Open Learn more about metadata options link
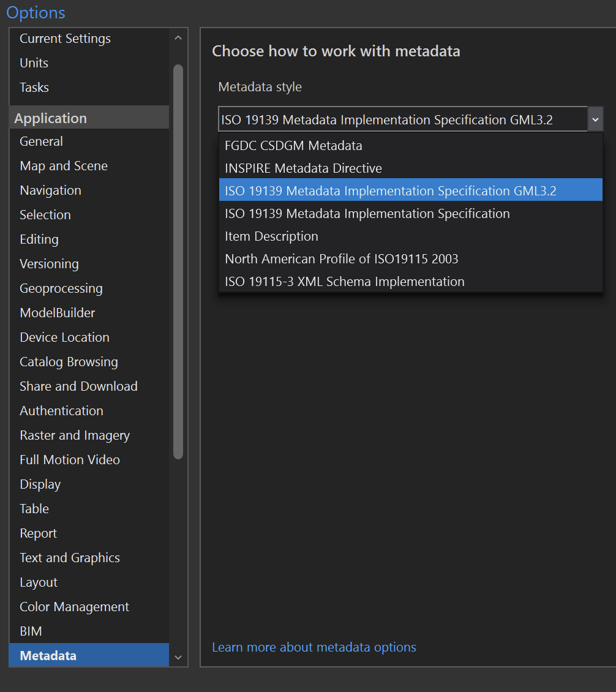616x692 pixels. [314, 647]
